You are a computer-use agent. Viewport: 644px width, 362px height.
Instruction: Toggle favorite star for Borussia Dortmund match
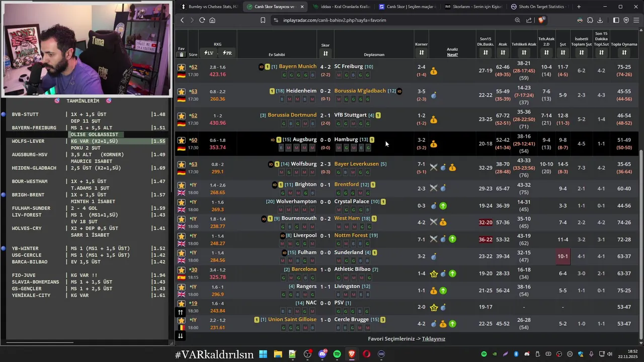(181, 116)
